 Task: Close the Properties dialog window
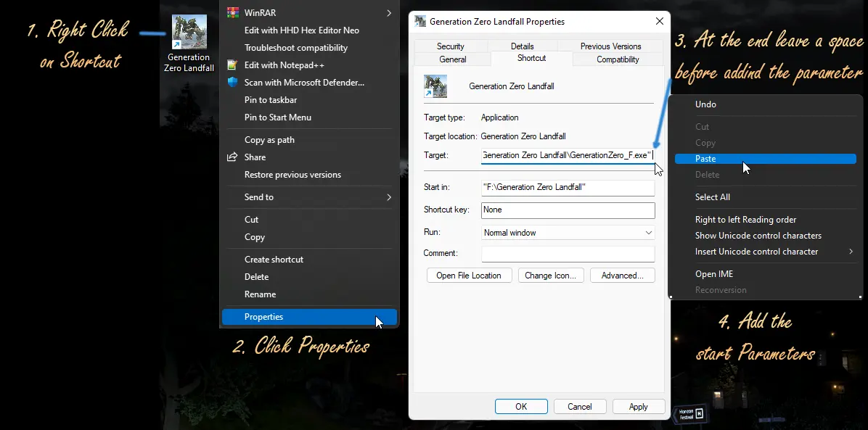[x=659, y=22]
